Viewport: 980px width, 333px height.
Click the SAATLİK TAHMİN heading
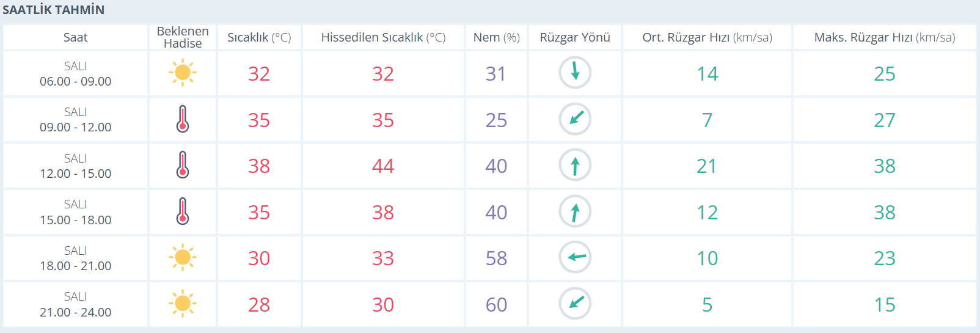point(53,10)
